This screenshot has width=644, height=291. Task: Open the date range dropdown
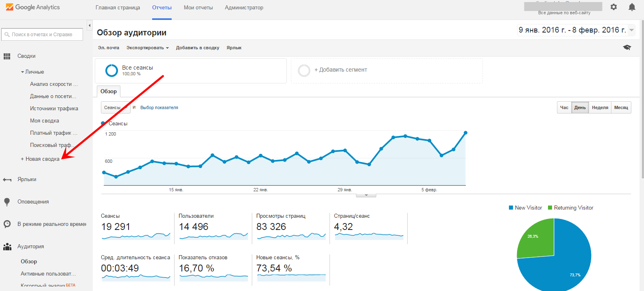[631, 30]
